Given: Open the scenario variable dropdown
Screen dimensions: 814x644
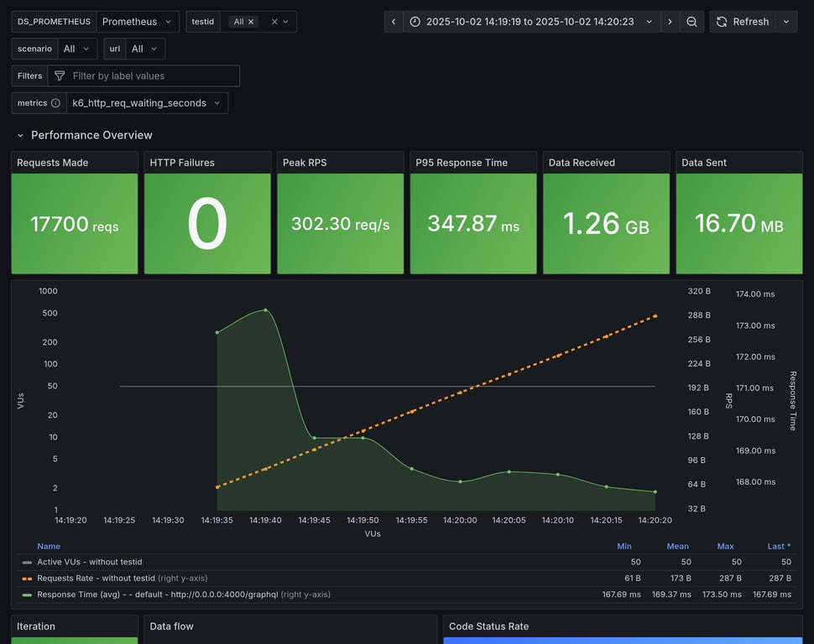Looking at the screenshot, I should [x=77, y=49].
